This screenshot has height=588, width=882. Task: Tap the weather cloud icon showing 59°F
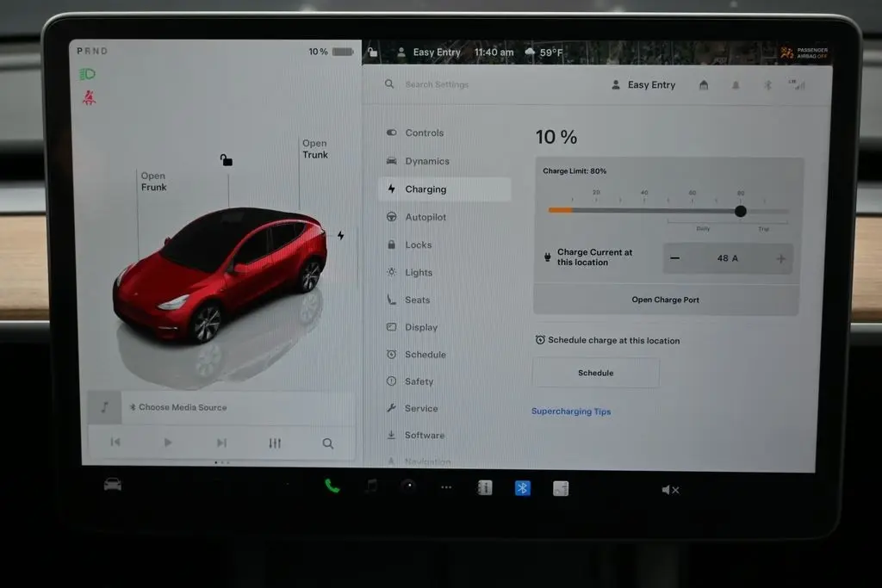pyautogui.click(x=530, y=53)
